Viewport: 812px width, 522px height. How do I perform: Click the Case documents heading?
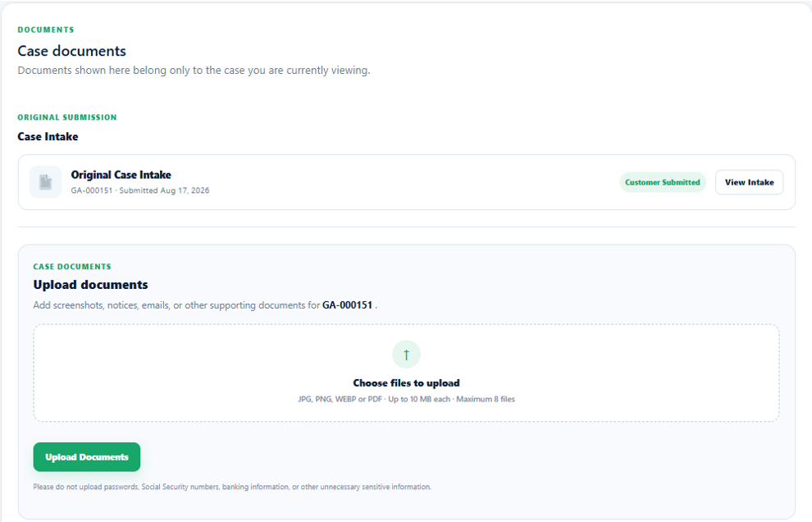click(x=72, y=51)
